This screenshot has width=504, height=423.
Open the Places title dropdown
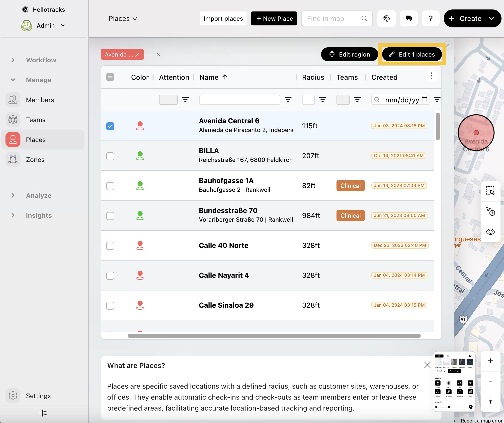(123, 19)
